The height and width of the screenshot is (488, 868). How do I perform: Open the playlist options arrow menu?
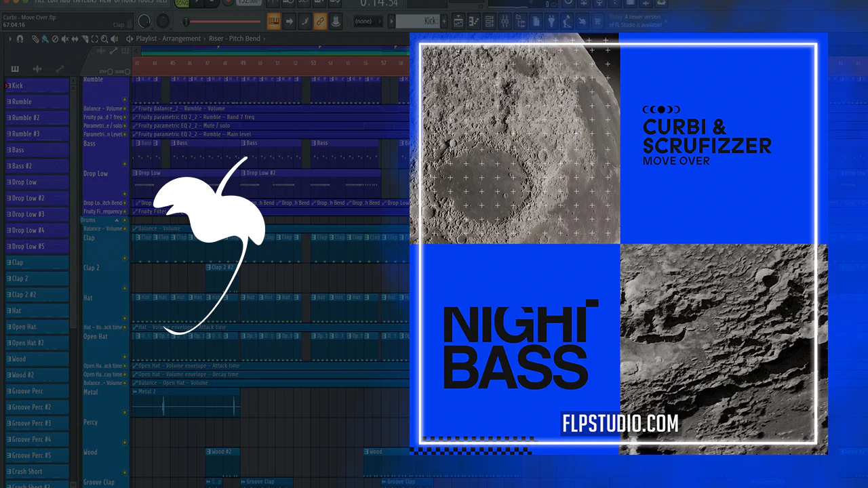[x=10, y=39]
